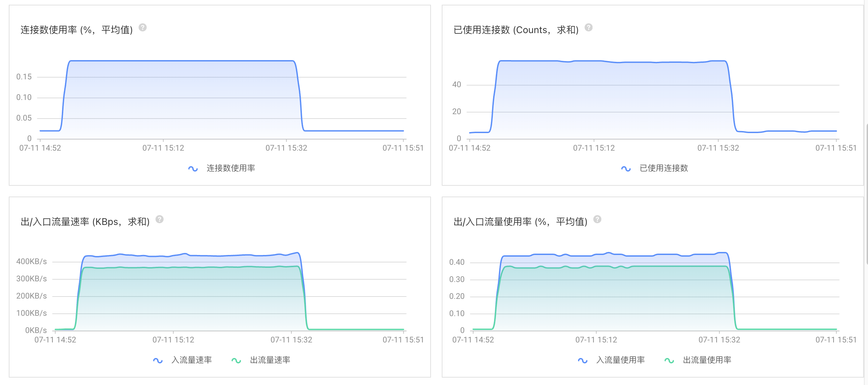Hide the 出流量使用率 series via legend label
Viewport: 868px width, 385px height.
point(707,360)
